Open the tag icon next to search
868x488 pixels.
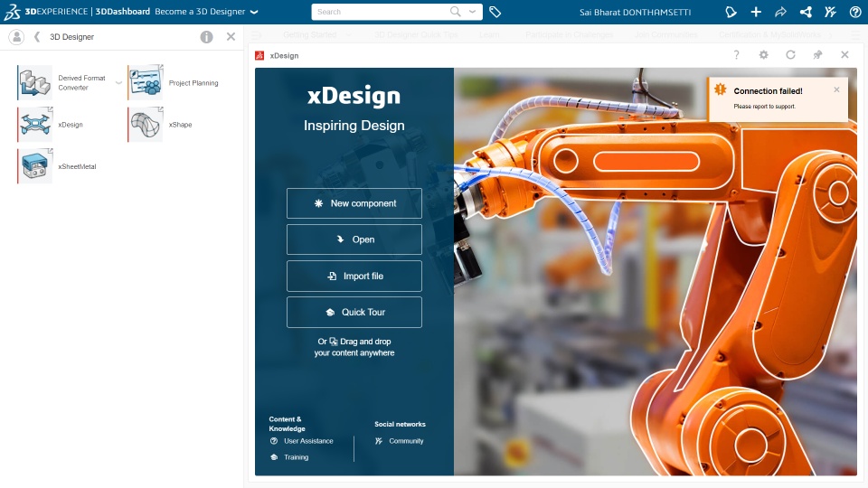click(x=495, y=12)
